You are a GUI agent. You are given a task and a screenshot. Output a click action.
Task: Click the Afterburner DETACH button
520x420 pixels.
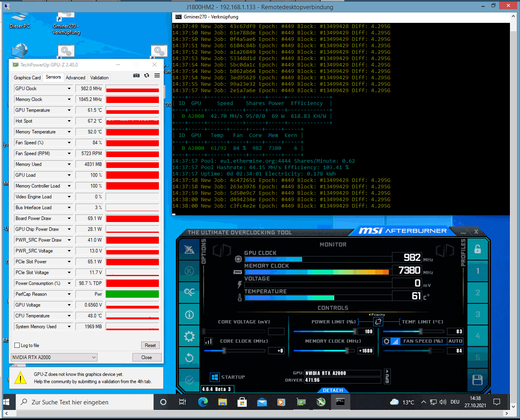point(333,390)
